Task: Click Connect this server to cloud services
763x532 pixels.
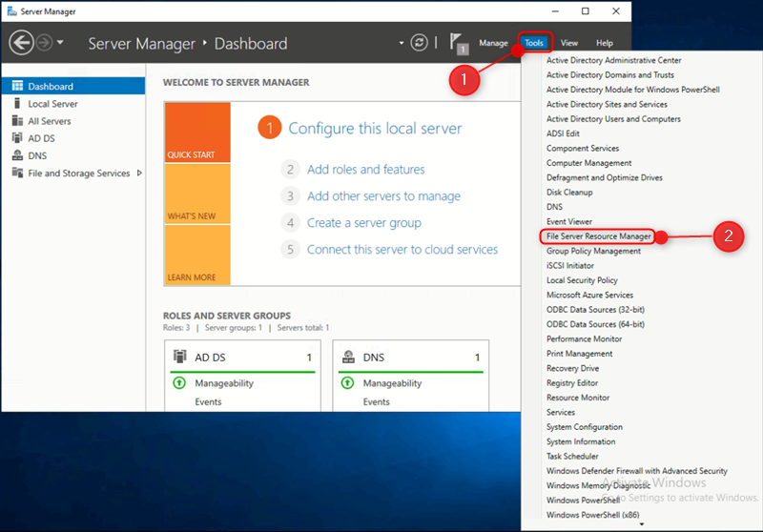Action: (x=402, y=250)
